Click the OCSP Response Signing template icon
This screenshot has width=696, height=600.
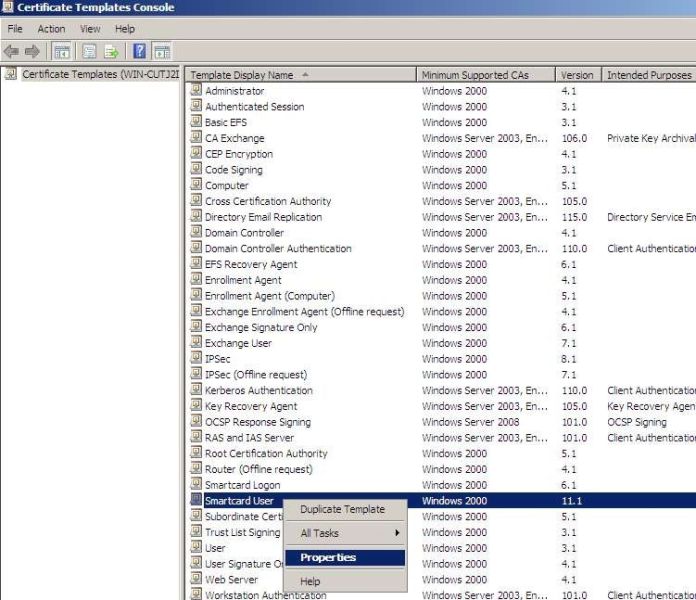pos(196,421)
